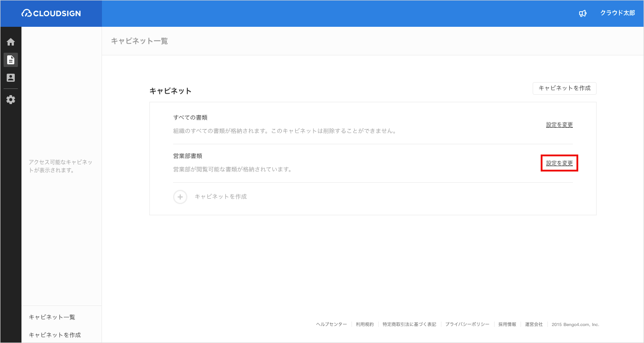644x343 pixels.
Task: Open settings with the sidebar gear icon
Action: pyautogui.click(x=11, y=100)
